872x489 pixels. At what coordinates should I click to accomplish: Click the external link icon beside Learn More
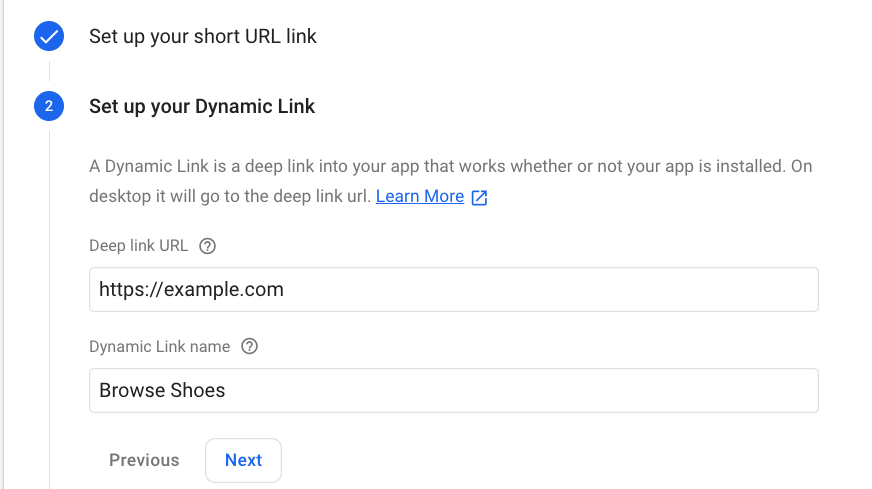coord(479,197)
